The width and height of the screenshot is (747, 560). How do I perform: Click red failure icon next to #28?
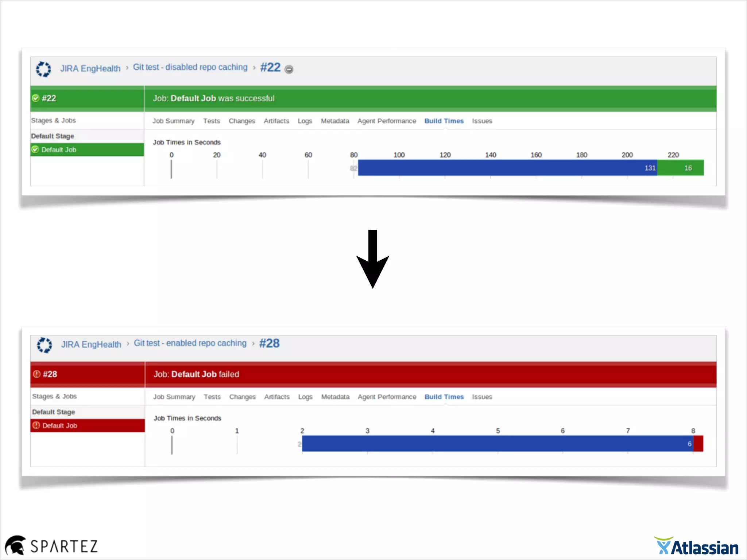pos(36,374)
